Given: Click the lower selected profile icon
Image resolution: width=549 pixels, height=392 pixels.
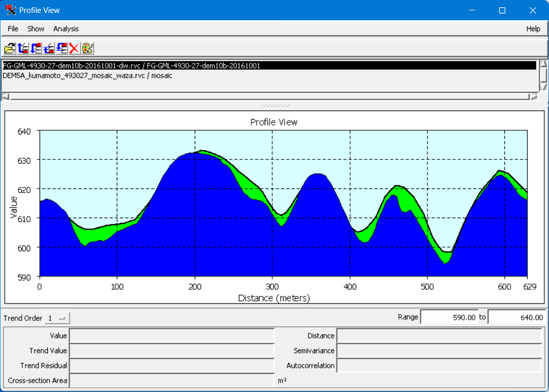Looking at the screenshot, I should [62, 48].
